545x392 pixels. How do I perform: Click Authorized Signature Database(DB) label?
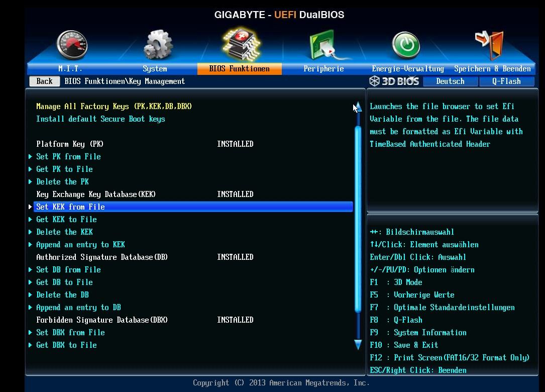[102, 257]
